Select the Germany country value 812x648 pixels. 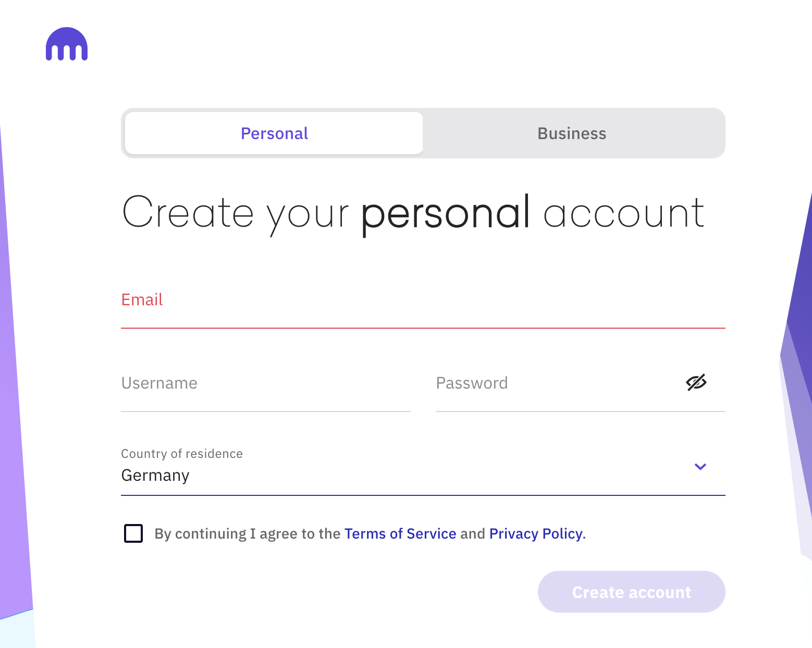pos(155,476)
